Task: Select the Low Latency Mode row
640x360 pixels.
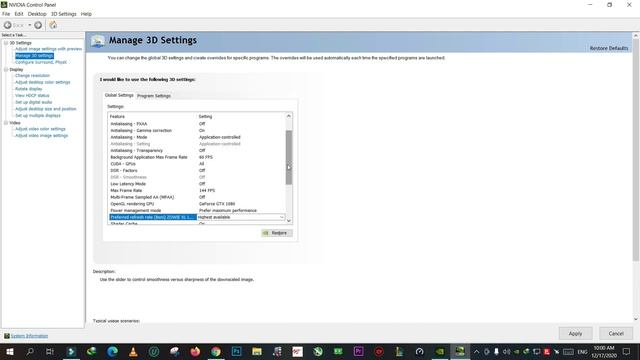Action: click(x=197, y=184)
